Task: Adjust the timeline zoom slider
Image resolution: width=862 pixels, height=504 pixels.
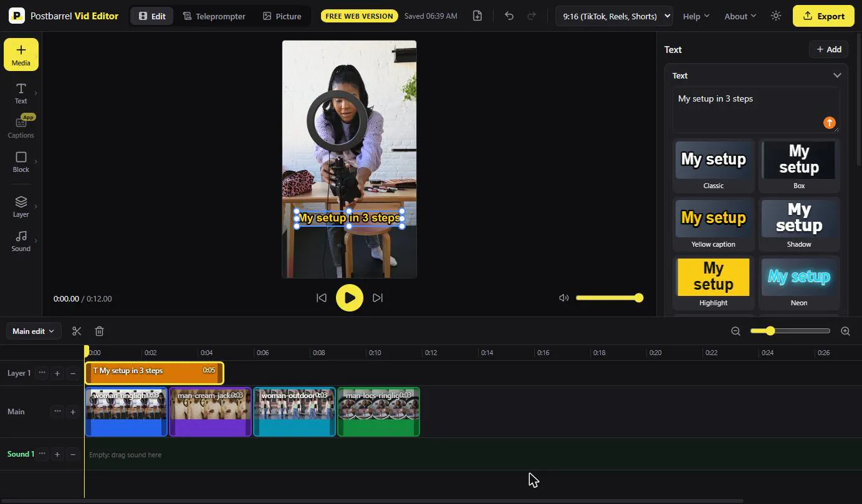Action: pyautogui.click(x=790, y=331)
